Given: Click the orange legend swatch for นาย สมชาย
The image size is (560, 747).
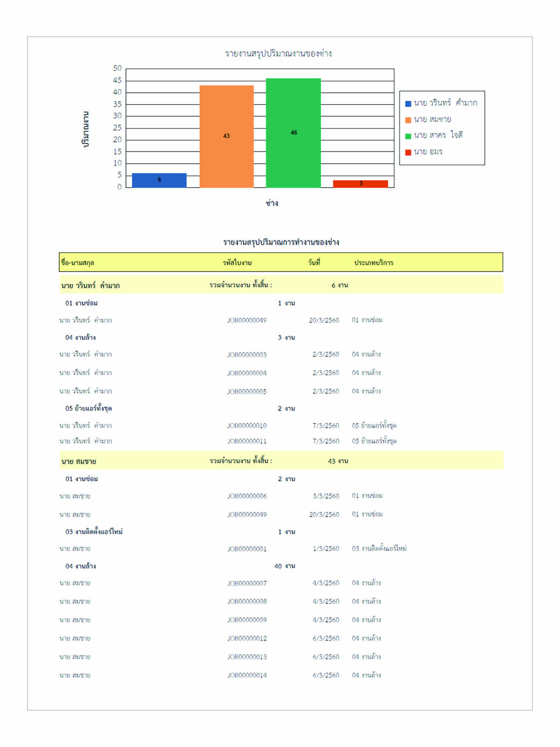Looking at the screenshot, I should 408,120.
